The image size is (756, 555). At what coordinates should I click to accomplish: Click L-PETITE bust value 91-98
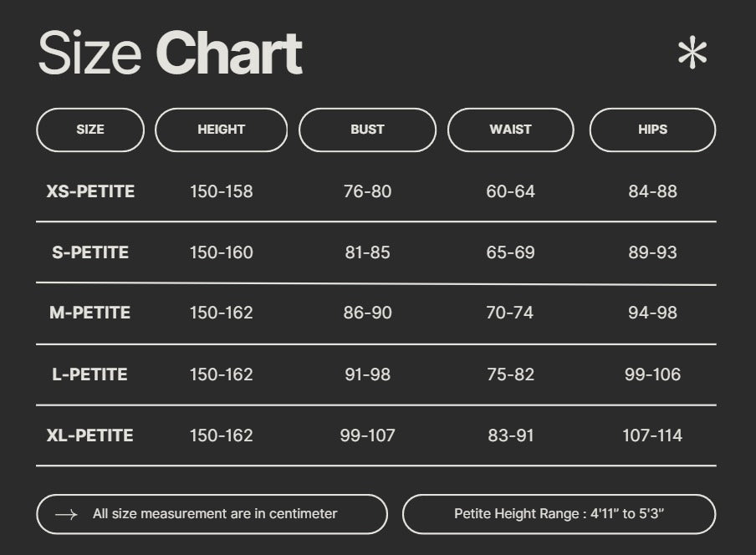(x=367, y=374)
